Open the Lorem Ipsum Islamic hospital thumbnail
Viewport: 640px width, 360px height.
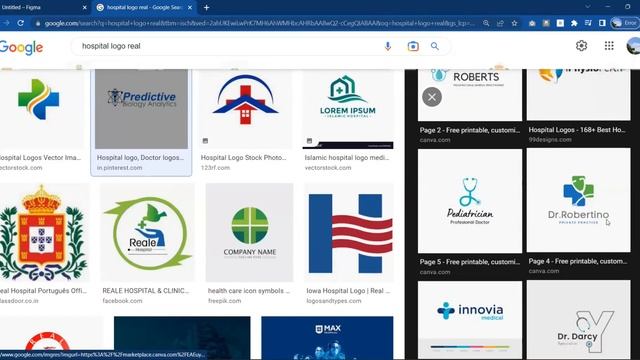pos(348,109)
